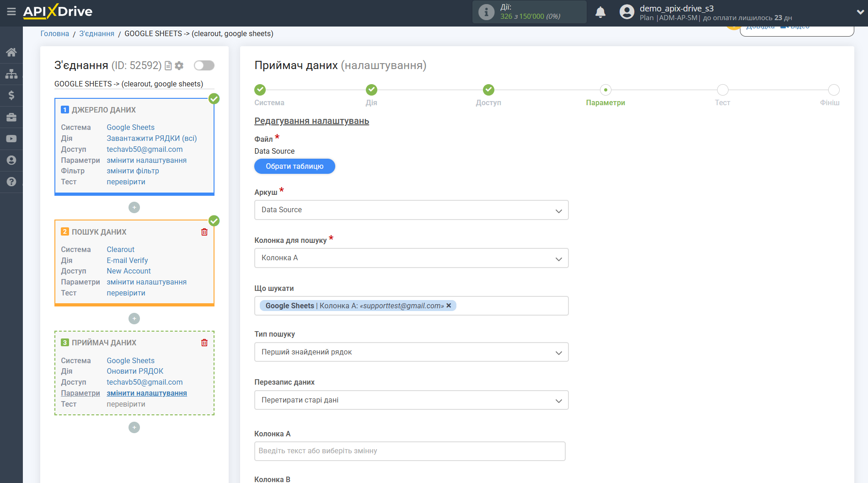Open the connections hierarchy icon in sidebar
Viewport: 868px width, 483px height.
11,73
